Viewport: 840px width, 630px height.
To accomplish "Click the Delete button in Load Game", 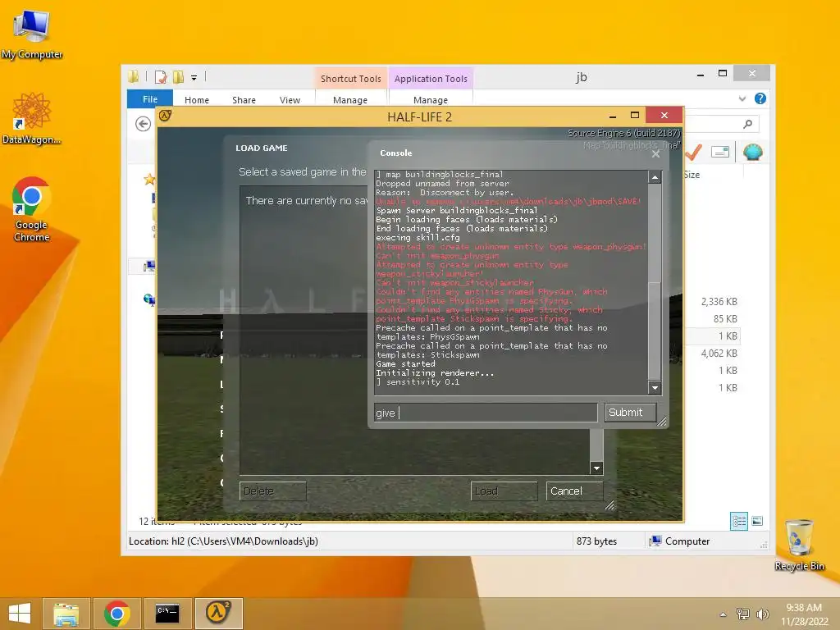I will (x=272, y=491).
